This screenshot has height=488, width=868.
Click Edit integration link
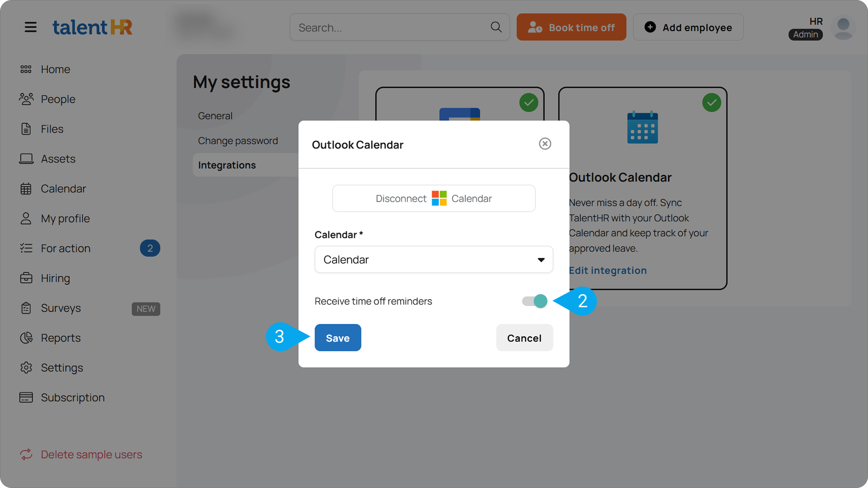click(x=607, y=270)
